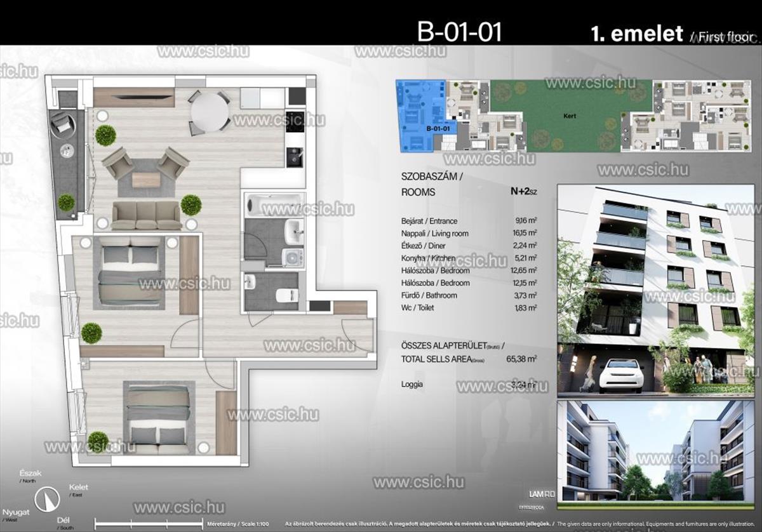Click the double bed in lower bedroom
Image resolution: width=762 pixels, height=532 pixels.
(158, 416)
